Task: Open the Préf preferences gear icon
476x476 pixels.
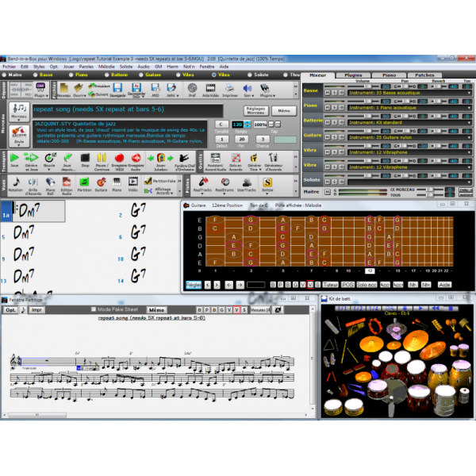Action: (192, 88)
